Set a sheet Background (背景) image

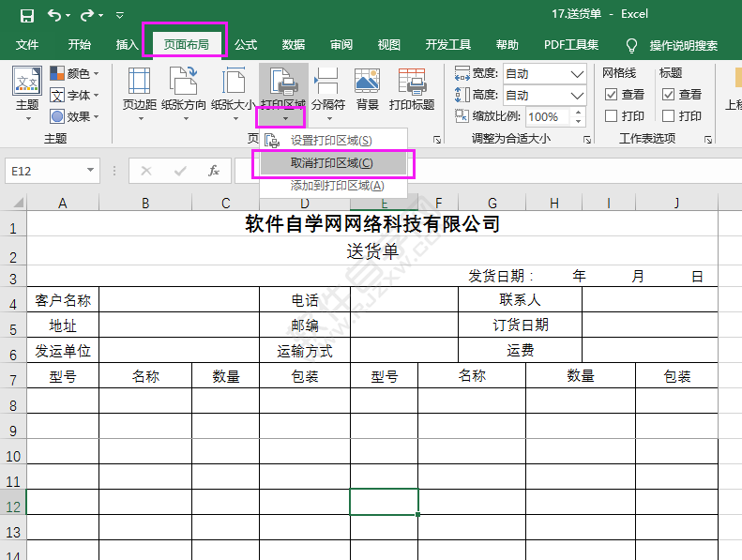point(367,89)
